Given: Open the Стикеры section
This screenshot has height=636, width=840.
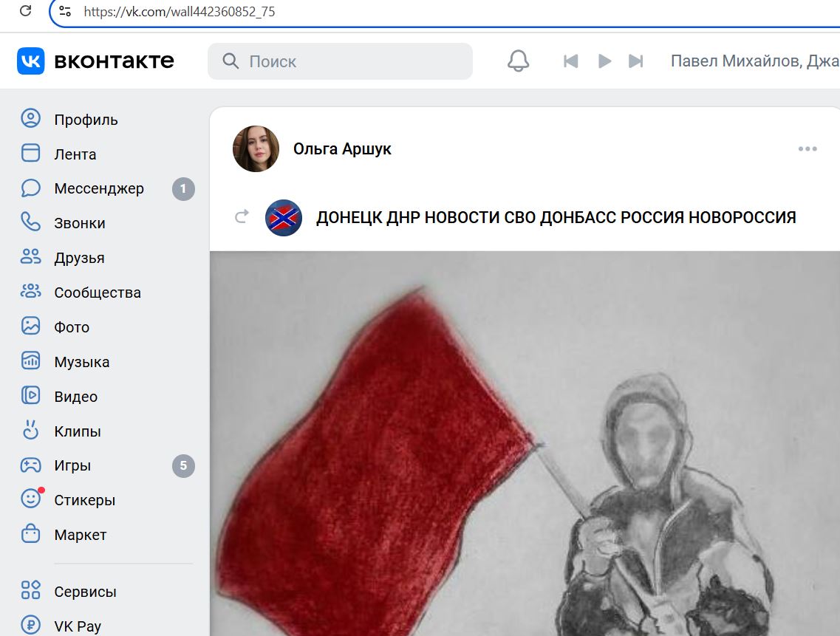Looking at the screenshot, I should coord(85,500).
